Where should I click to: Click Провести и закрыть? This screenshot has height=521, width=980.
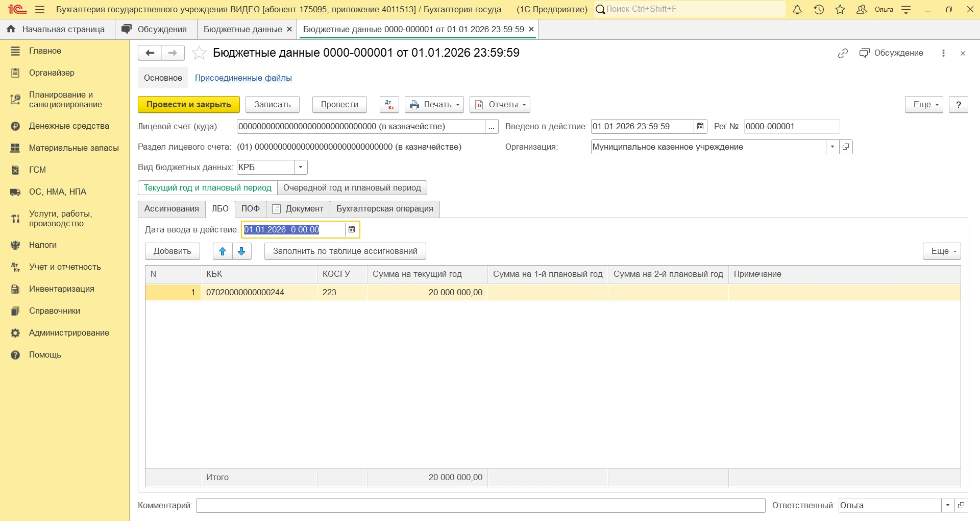point(189,105)
